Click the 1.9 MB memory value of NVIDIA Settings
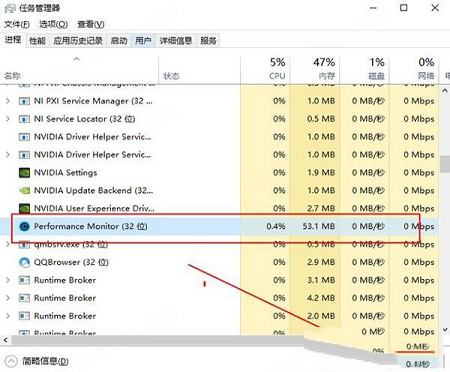The width and height of the screenshot is (450, 372). 321,173
